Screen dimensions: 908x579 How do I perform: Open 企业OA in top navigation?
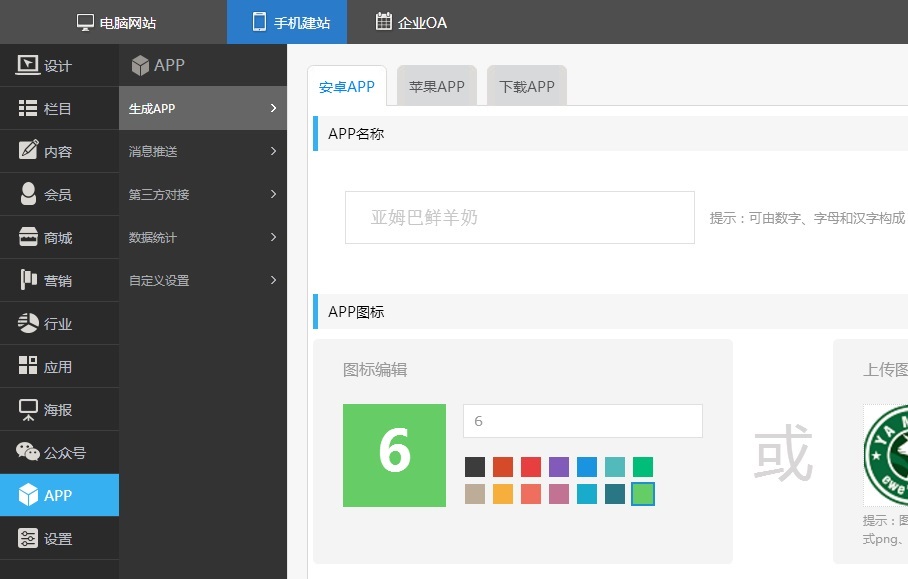pos(411,22)
